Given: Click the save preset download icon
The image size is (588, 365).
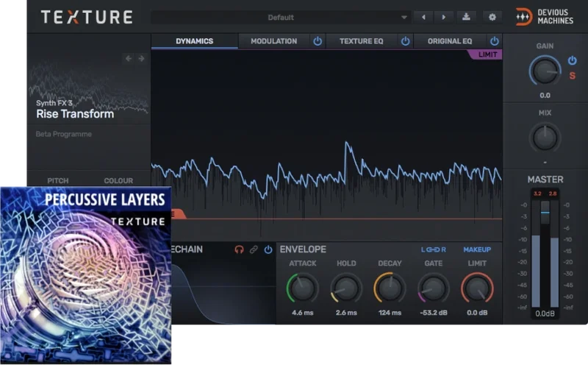Looking at the screenshot, I should point(466,17).
